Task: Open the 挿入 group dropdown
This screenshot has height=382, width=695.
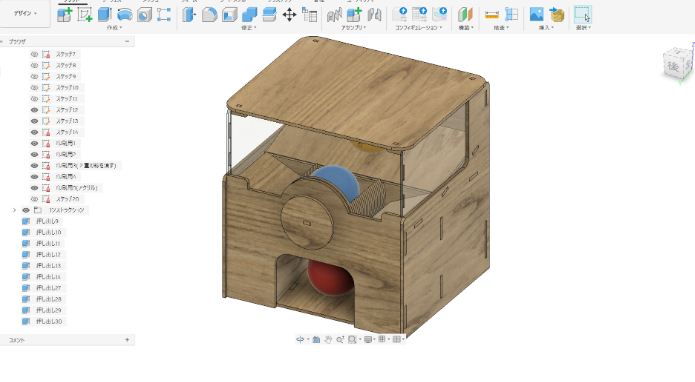Action: 546,27
